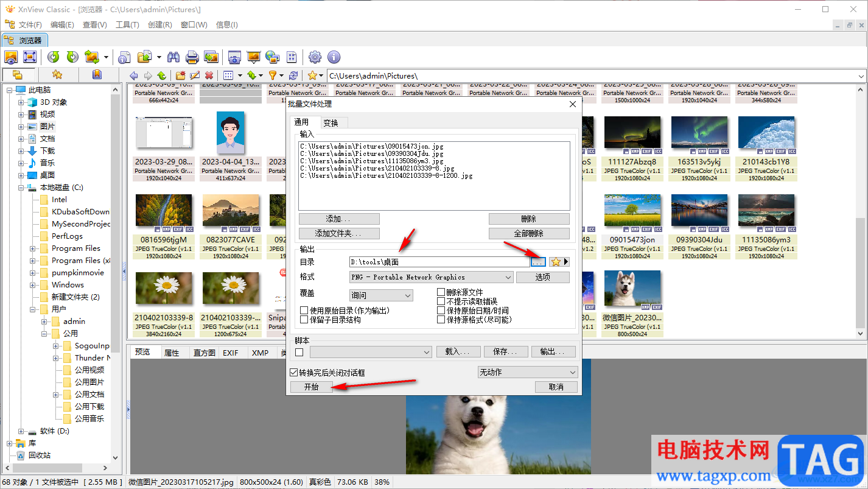This screenshot has width=868, height=489.
Task: Click the rename pencil icon
Action: pos(195,76)
